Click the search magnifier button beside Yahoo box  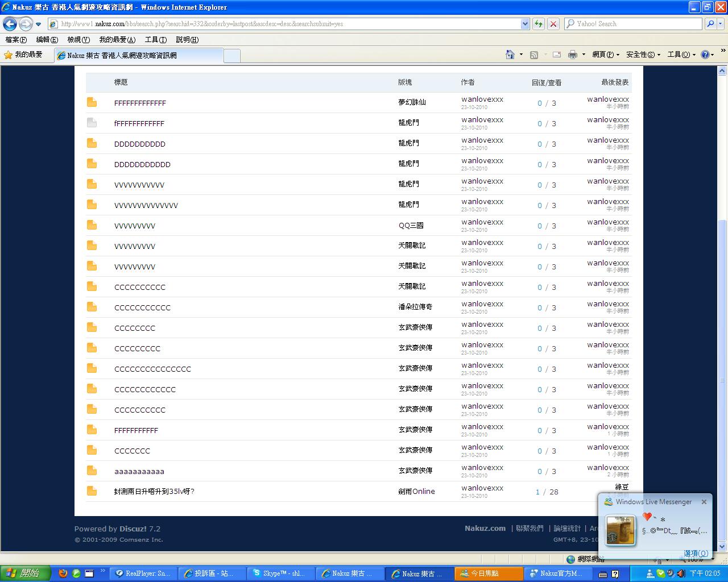710,24
